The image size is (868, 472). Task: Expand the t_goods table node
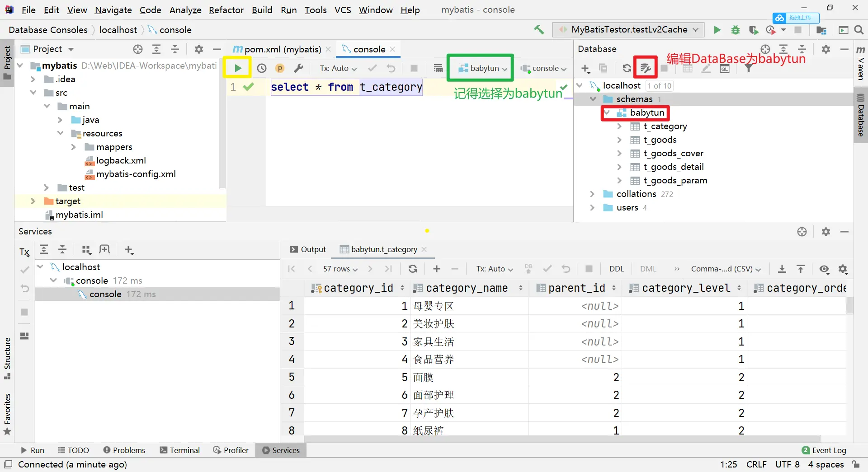pos(619,140)
